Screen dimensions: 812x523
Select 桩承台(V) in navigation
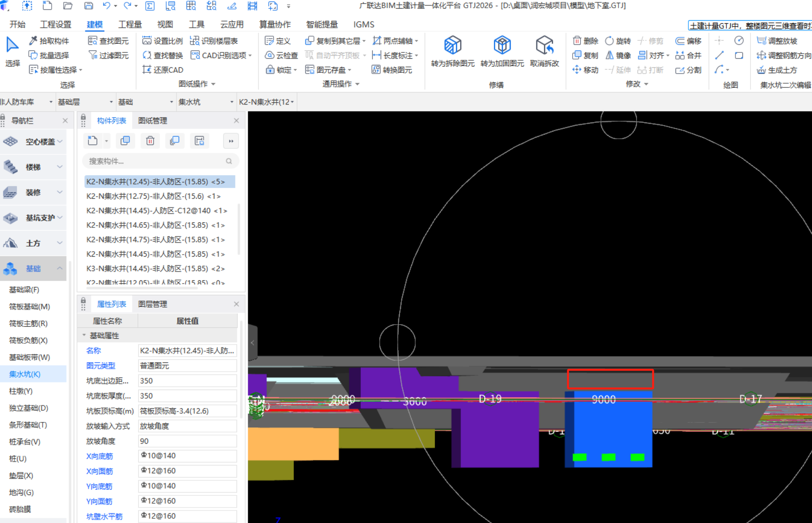pyautogui.click(x=24, y=442)
